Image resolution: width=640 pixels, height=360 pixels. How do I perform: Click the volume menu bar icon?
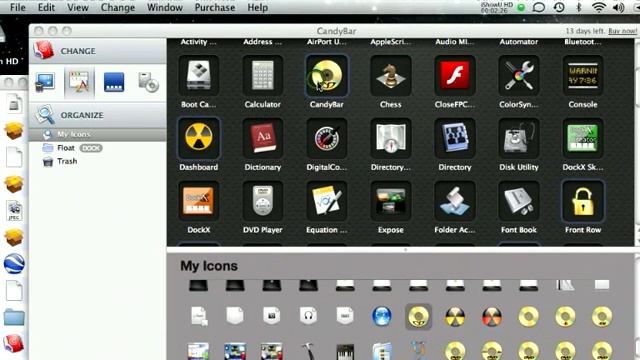618,7
